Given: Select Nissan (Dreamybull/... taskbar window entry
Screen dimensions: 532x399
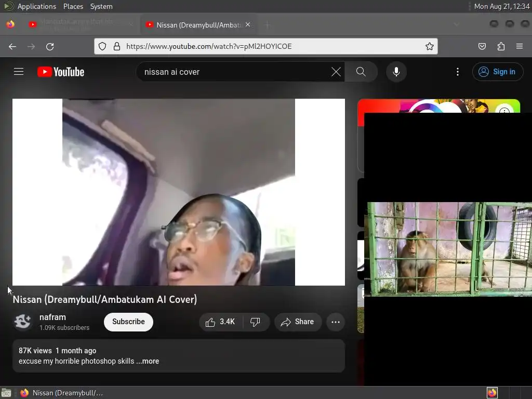Looking at the screenshot, I should coord(61,393).
